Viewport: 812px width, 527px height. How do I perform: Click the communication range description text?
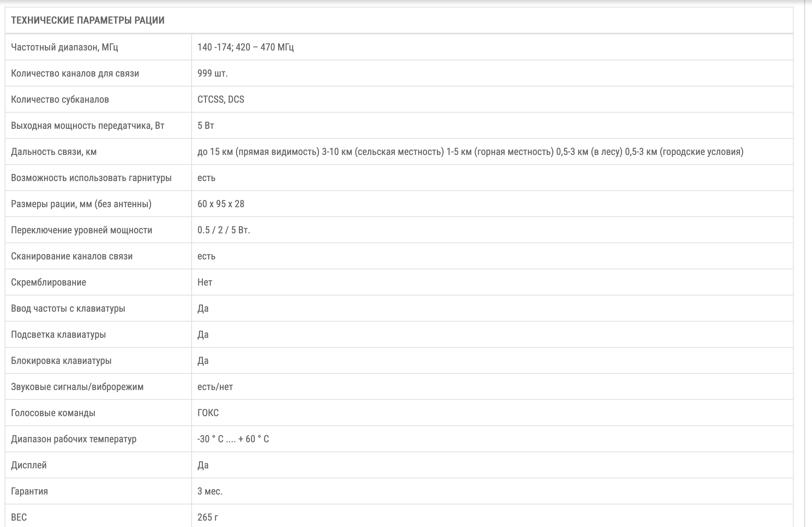click(470, 152)
